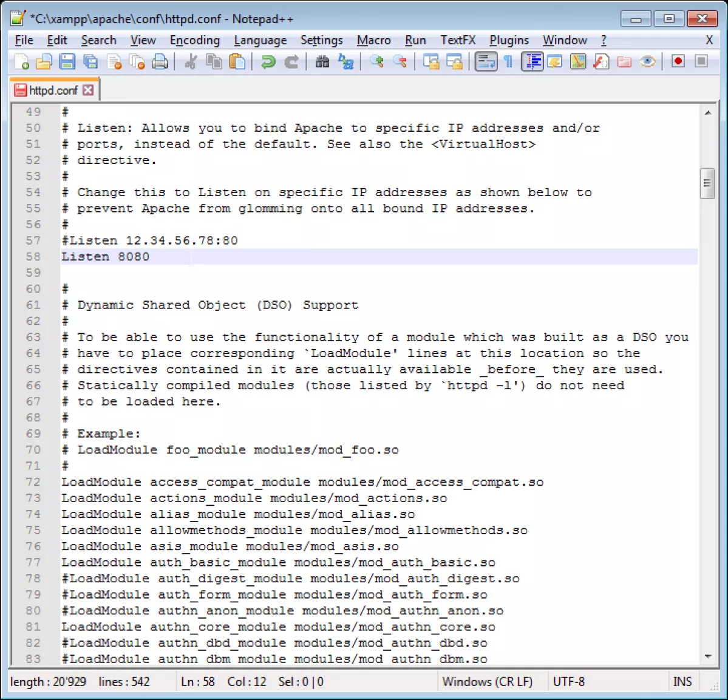The height and width of the screenshot is (700, 728).
Task: Click the Notepad++ title bar icon
Action: click(x=18, y=18)
